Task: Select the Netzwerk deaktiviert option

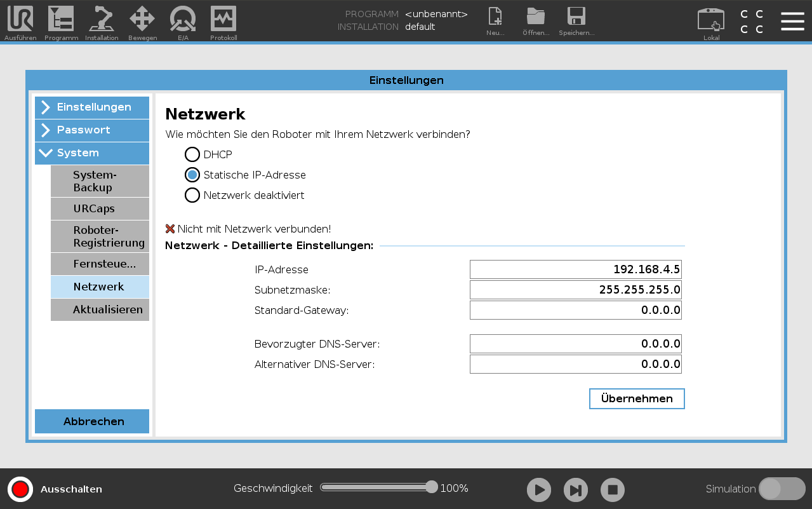Action: pos(192,195)
